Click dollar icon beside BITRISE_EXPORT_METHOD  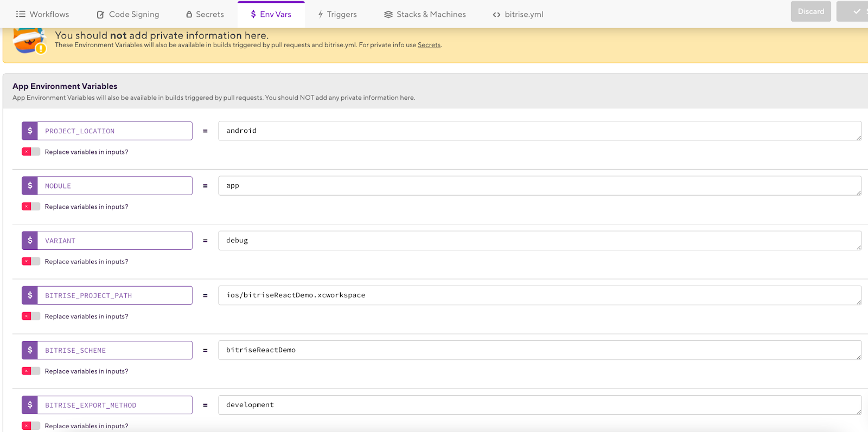point(30,404)
